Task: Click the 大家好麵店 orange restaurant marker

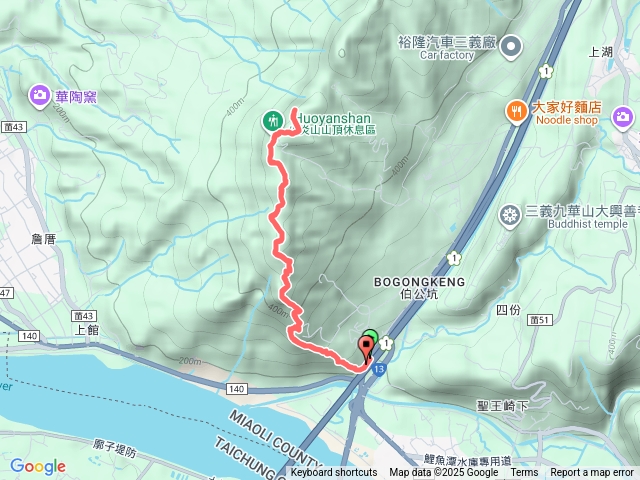Action: [516, 112]
